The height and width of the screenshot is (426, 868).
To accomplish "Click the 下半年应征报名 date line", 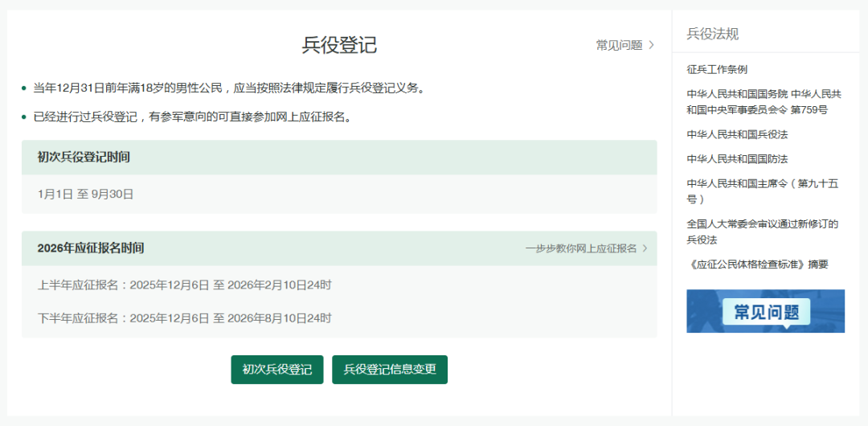I will pos(185,318).
